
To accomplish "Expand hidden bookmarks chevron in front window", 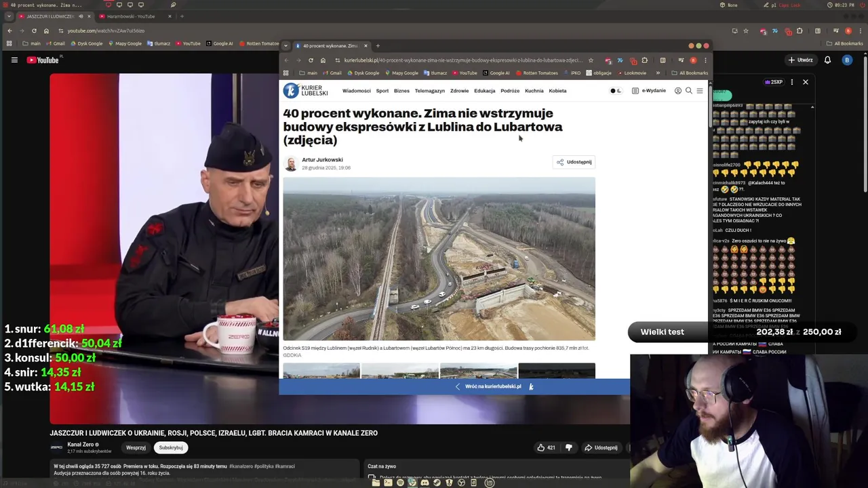I will (657, 73).
